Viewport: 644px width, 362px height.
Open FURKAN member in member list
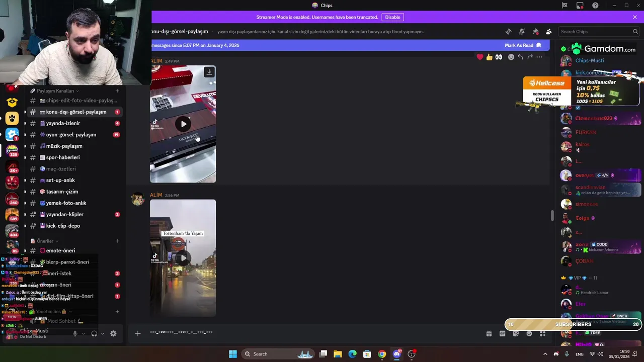pyautogui.click(x=585, y=132)
